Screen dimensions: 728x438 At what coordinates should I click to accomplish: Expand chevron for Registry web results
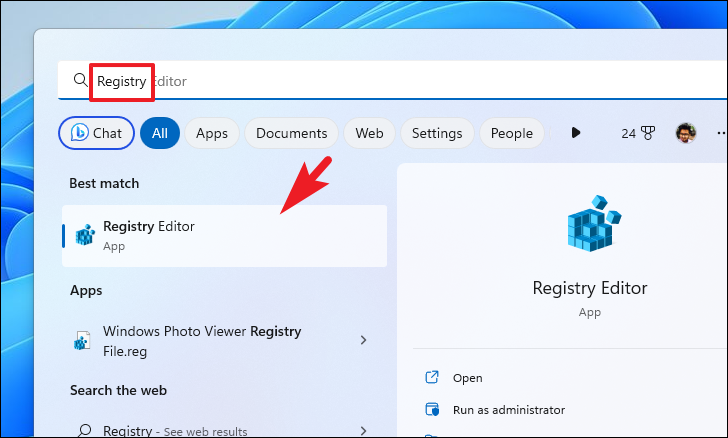(x=364, y=431)
